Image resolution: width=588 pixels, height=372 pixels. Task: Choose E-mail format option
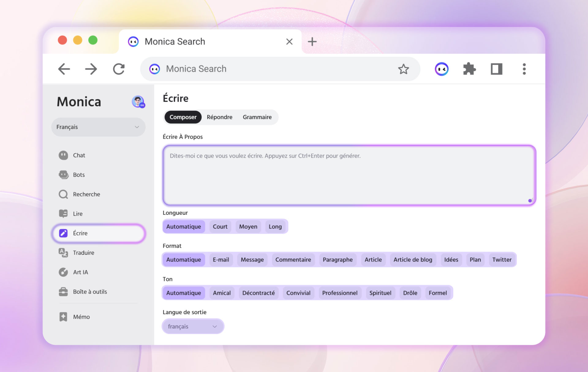(221, 260)
